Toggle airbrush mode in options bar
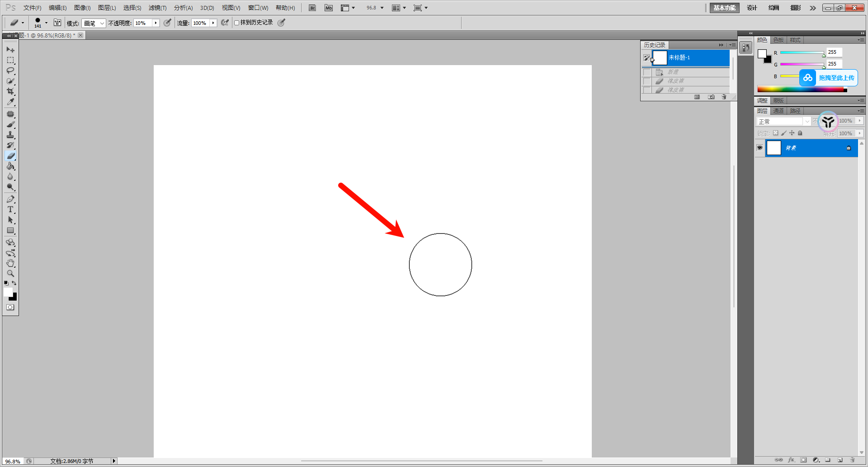Image resolution: width=868 pixels, height=467 pixels. point(225,23)
